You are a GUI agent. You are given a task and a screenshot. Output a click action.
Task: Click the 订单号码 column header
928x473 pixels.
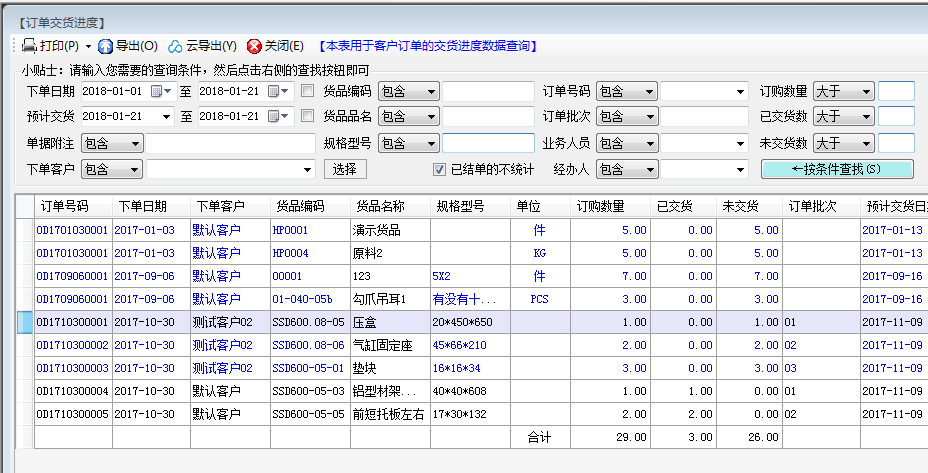click(65, 207)
